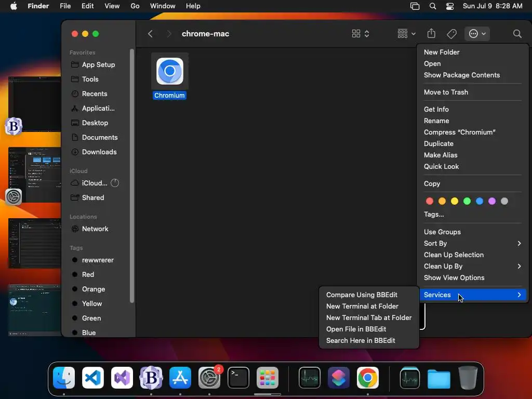Open the icon view switcher in toolbar
Image resolution: width=532 pixels, height=399 pixels.
pos(361,34)
